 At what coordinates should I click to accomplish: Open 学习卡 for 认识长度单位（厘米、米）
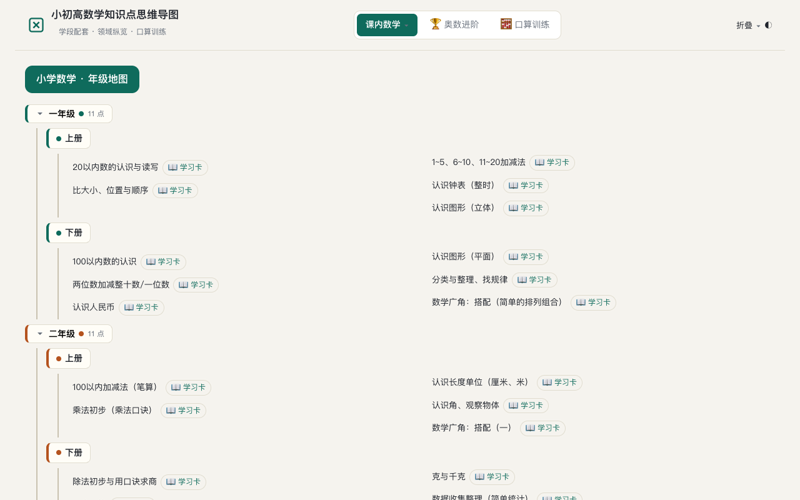click(x=560, y=382)
